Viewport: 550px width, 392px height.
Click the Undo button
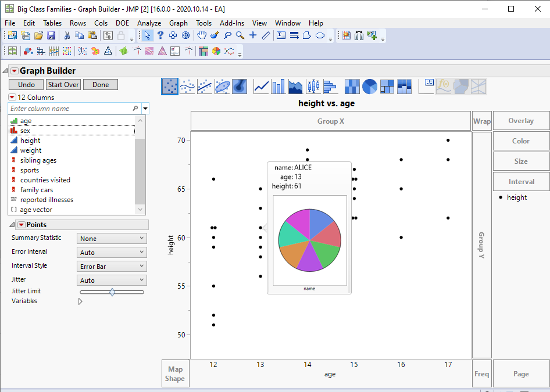[x=26, y=85]
